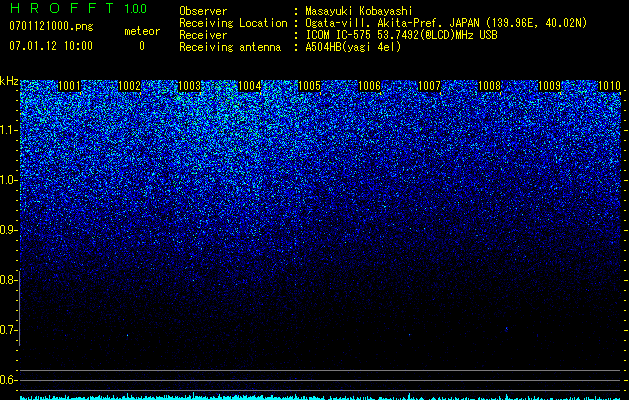Viewport: 629px width, 400px height.
Task: Click the 1008 time marker
Action: [489, 86]
